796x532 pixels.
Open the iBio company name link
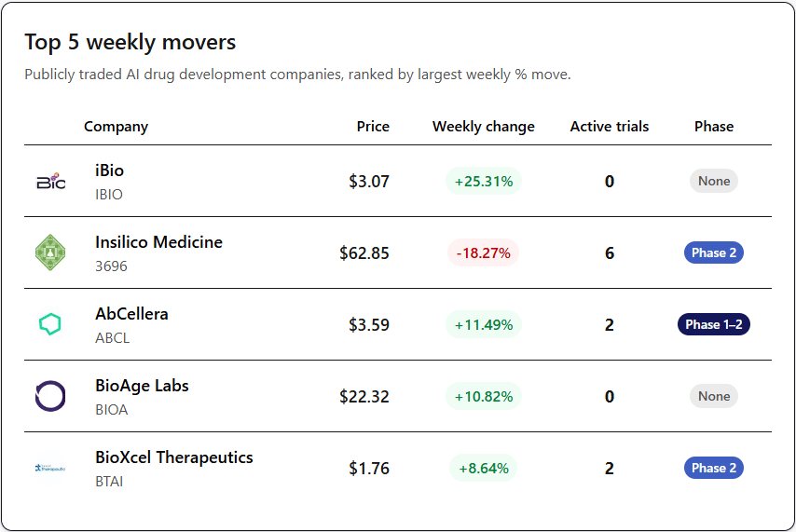(x=109, y=171)
